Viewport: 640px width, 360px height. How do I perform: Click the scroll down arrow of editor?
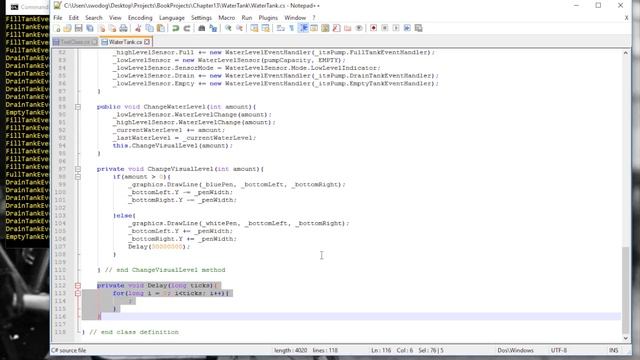point(625,338)
